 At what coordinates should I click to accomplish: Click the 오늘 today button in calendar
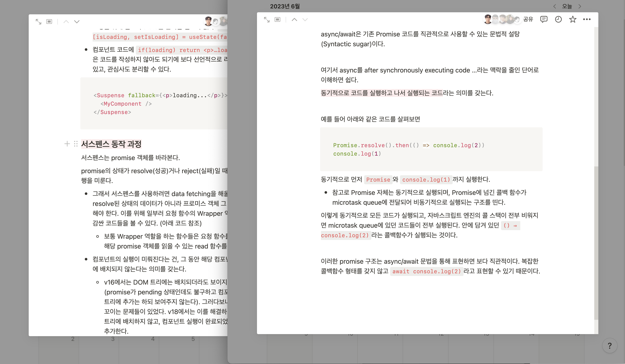(x=567, y=6)
